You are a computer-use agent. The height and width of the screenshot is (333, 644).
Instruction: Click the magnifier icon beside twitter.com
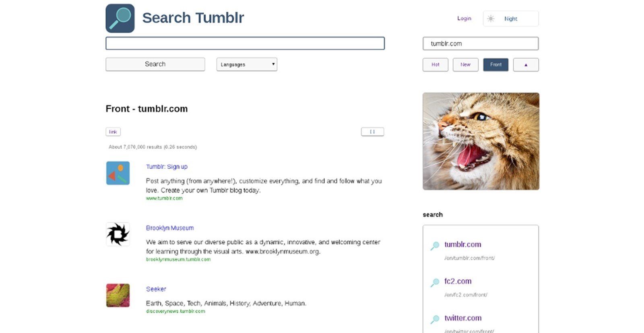435,319
